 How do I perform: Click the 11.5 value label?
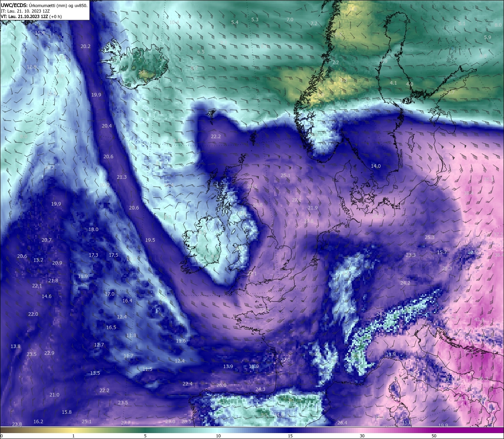point(147,369)
